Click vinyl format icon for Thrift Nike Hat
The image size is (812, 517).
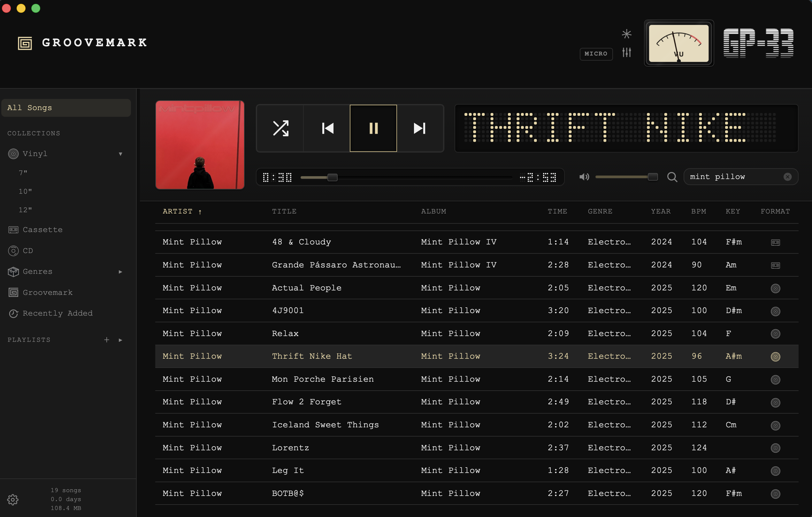tap(775, 356)
